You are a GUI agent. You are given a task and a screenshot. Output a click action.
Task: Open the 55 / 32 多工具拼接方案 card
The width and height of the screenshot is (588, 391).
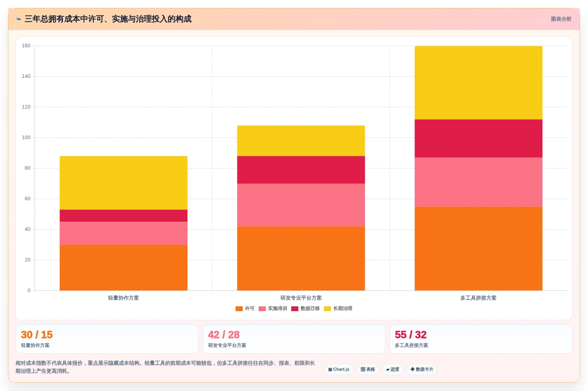(481, 339)
